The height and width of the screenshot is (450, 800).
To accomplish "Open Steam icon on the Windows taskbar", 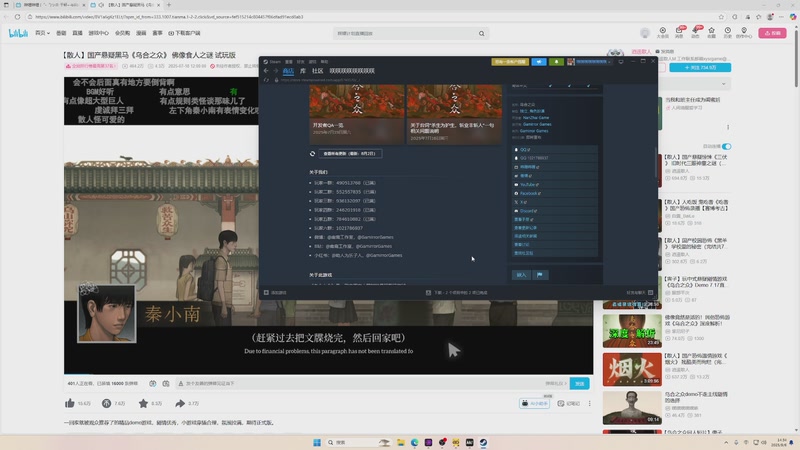I will 483,442.
